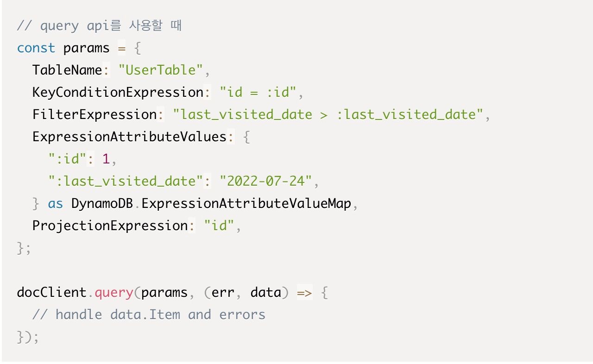
Task: Select the TableName property key
Action: (67, 70)
